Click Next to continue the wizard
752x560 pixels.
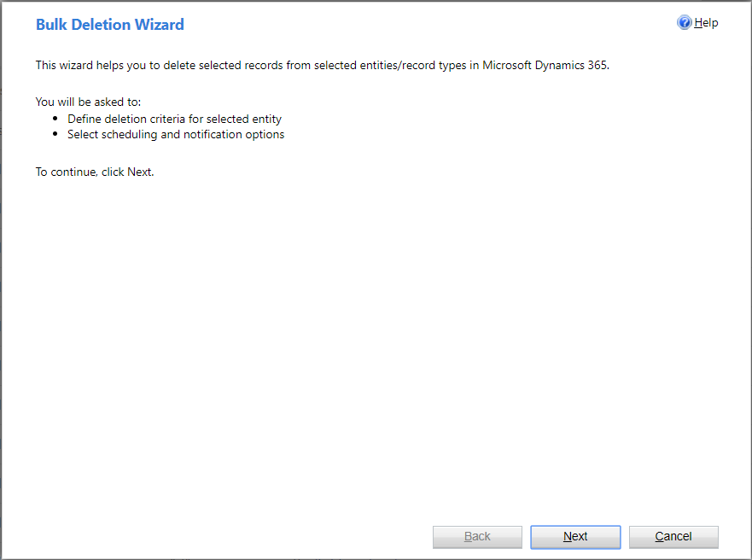pyautogui.click(x=575, y=536)
